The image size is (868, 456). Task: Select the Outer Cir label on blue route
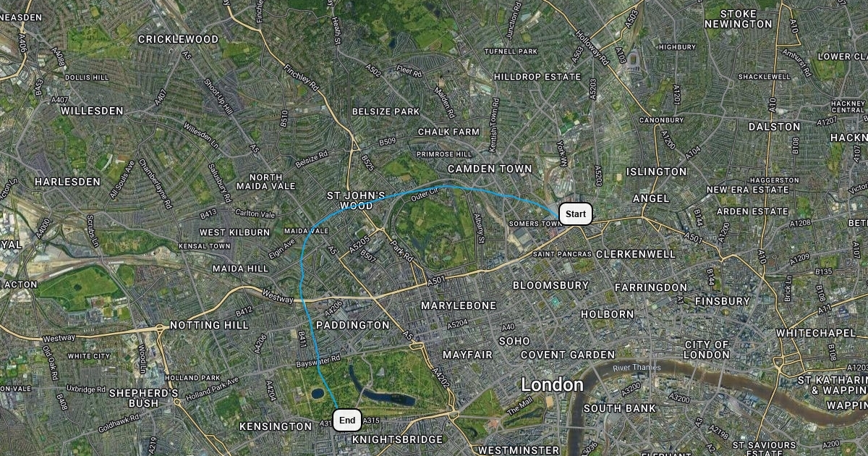[x=425, y=193]
